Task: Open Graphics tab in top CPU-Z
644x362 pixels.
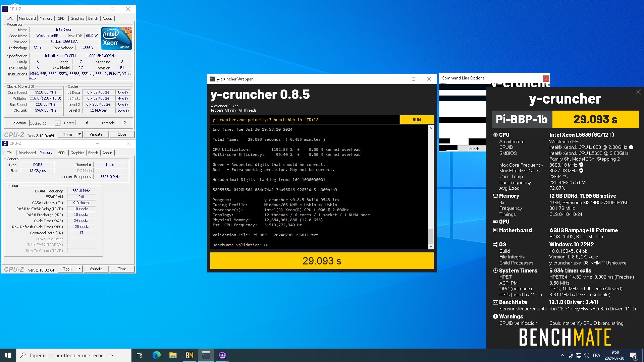Action: click(77, 18)
